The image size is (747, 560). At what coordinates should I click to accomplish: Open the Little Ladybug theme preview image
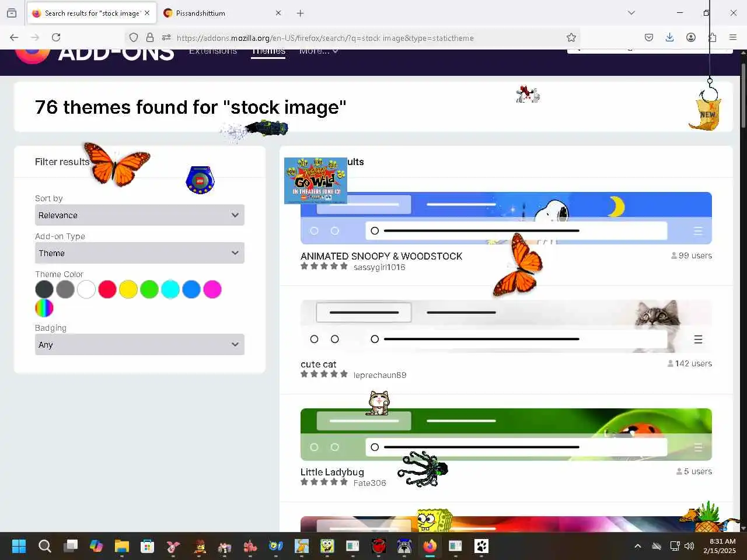coord(506,435)
